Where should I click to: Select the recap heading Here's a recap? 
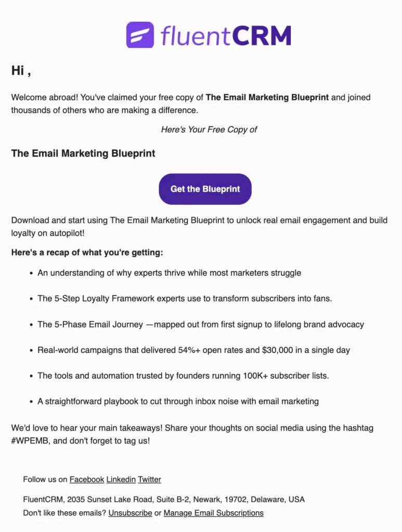tap(87, 252)
